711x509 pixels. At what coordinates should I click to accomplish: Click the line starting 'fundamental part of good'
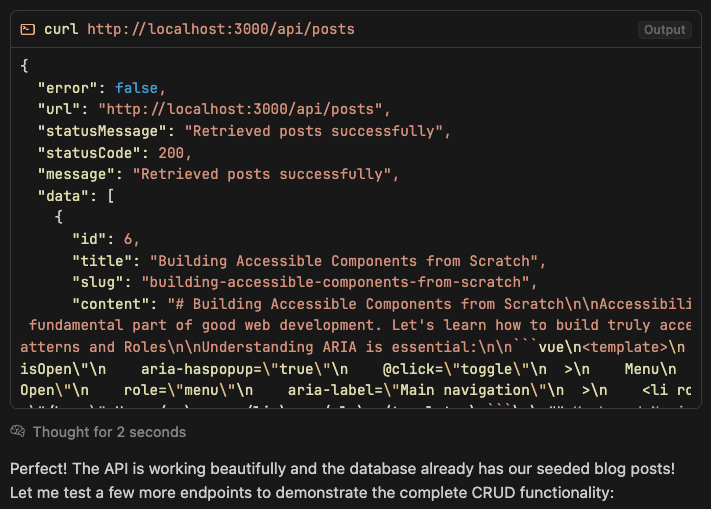click(x=360, y=325)
